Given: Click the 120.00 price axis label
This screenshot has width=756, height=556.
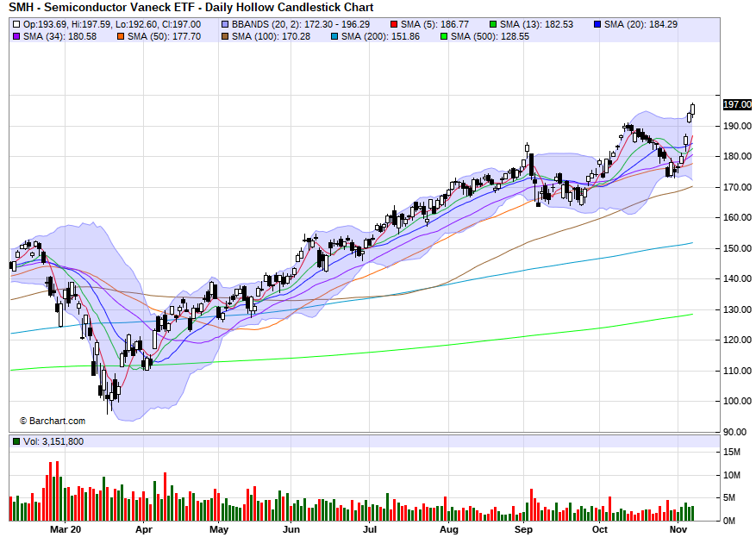Looking at the screenshot, I should [737, 340].
